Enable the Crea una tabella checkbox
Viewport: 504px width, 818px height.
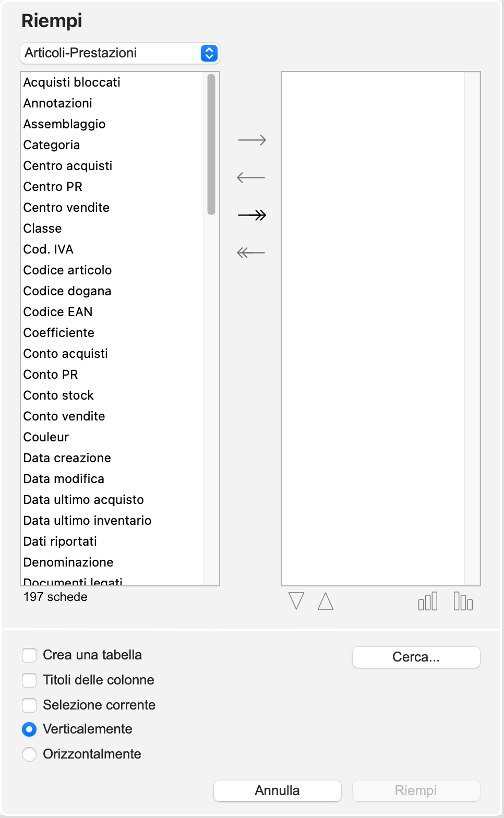coord(29,655)
